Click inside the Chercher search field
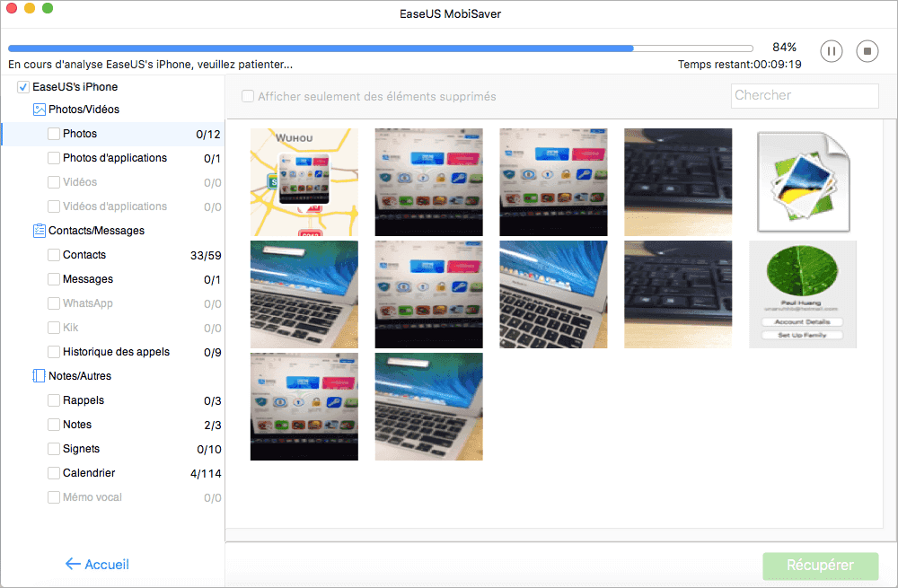Image resolution: width=898 pixels, height=588 pixels. point(804,95)
